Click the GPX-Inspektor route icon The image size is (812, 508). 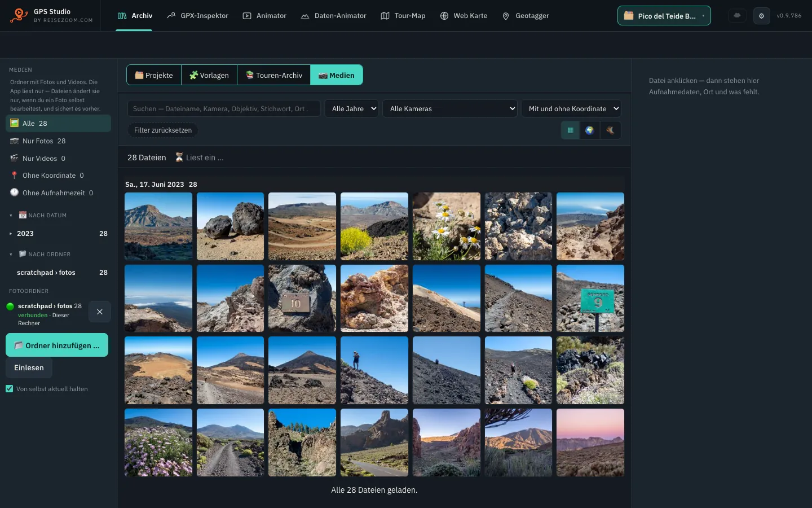[171, 16]
